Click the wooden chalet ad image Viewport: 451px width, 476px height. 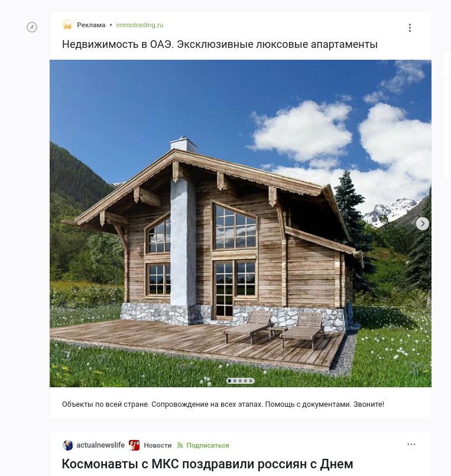coord(241,224)
